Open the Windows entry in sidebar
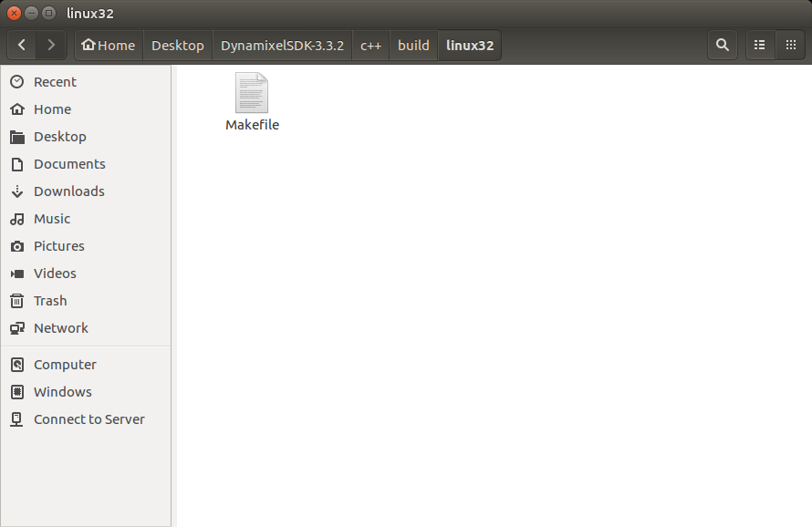The height and width of the screenshot is (527, 812). point(62,391)
